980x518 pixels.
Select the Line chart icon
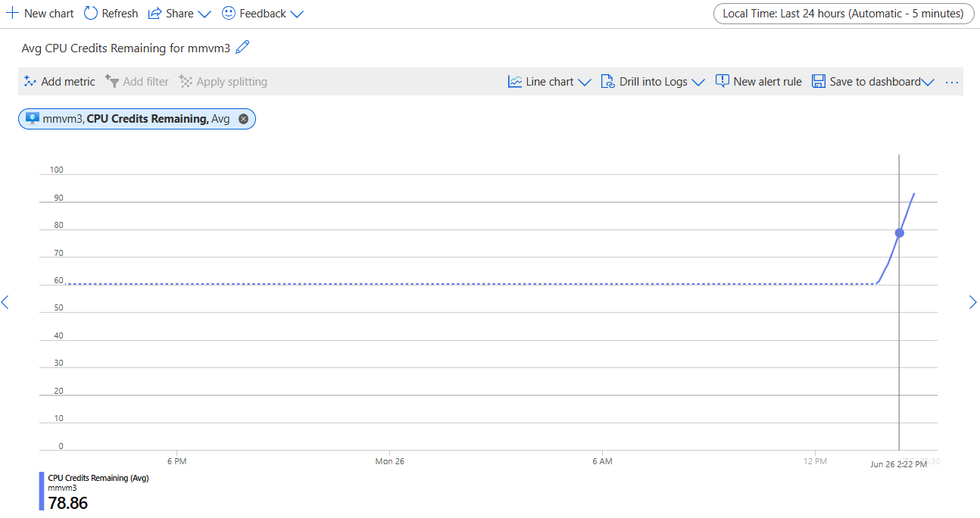tap(515, 81)
